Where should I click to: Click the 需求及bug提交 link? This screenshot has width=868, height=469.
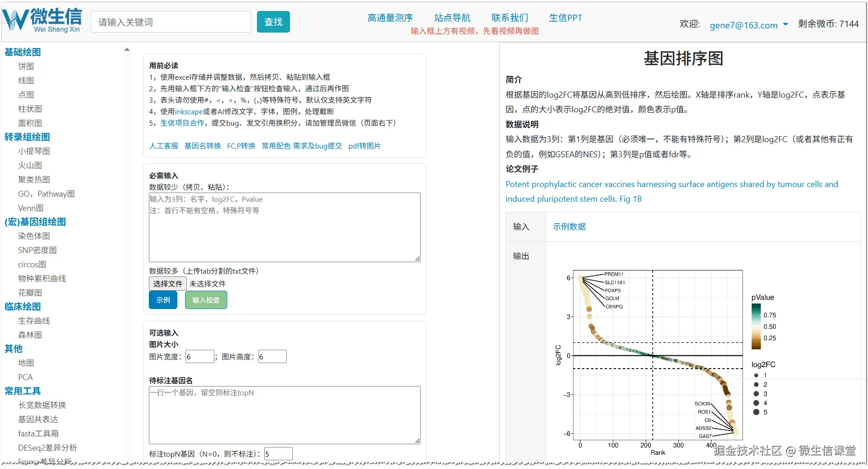click(x=317, y=146)
